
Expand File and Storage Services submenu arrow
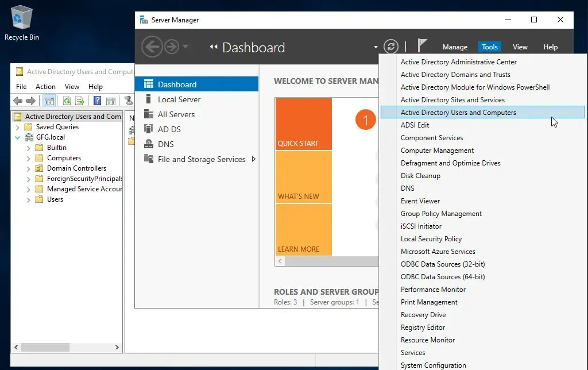(253, 159)
